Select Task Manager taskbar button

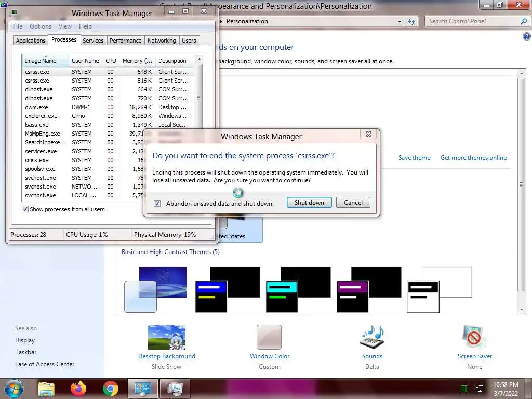pos(175,389)
